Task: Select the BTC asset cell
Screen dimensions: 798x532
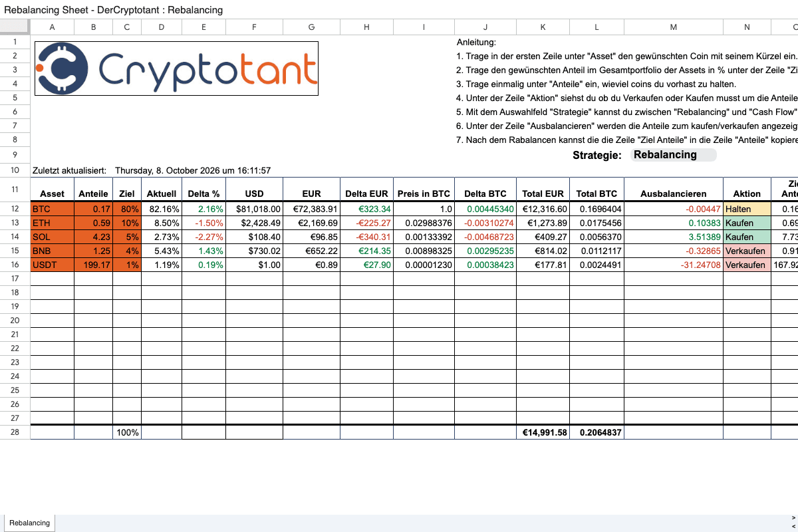Action: (53, 209)
